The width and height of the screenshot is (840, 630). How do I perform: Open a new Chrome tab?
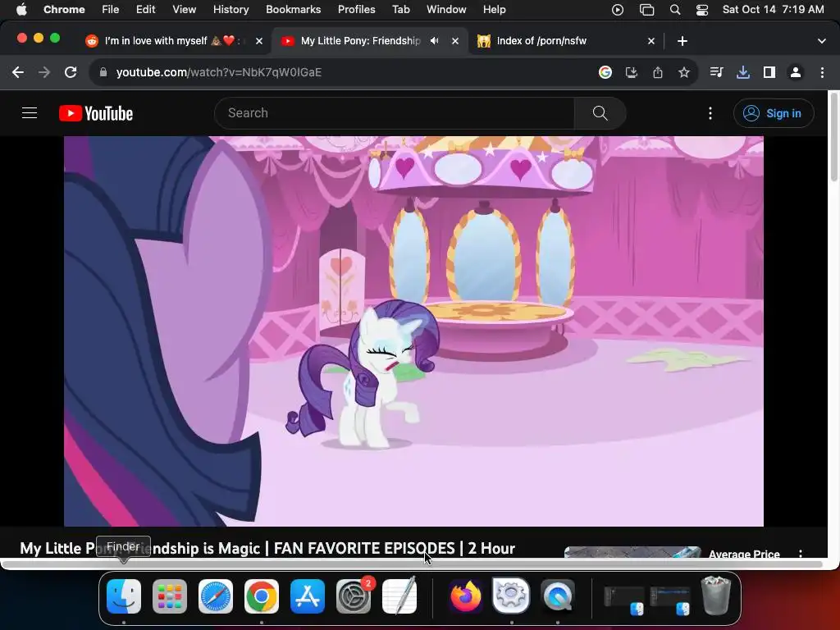click(x=682, y=41)
